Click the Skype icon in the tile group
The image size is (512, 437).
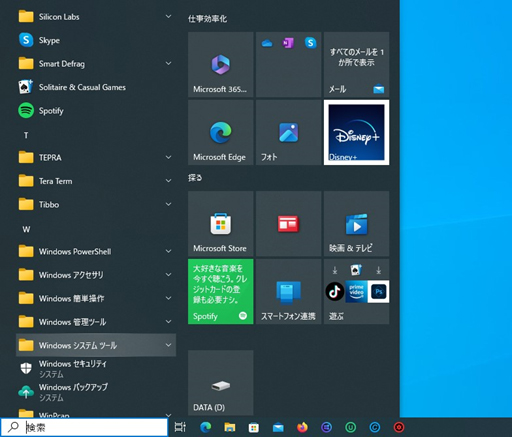pyautogui.click(x=311, y=43)
